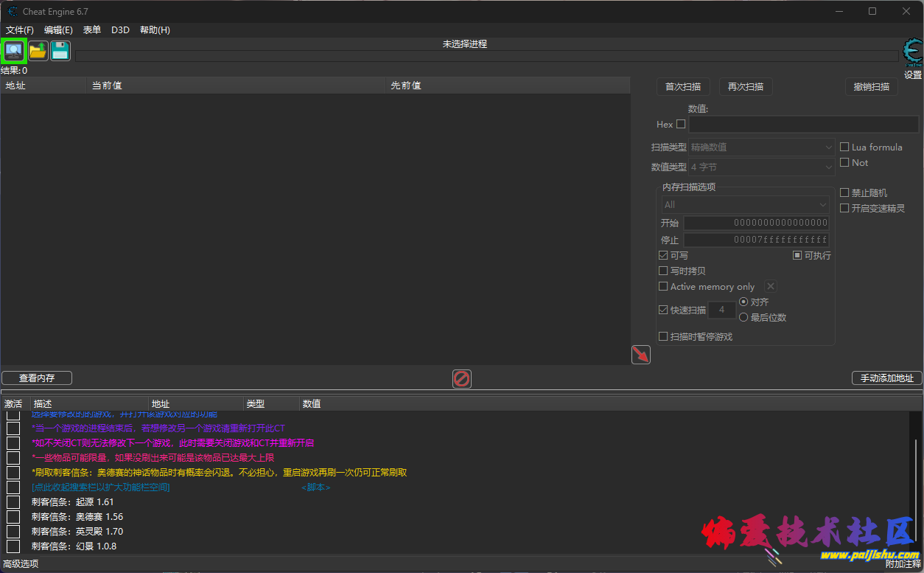Open the 文件(F) menu
The width and height of the screenshot is (924, 573).
click(19, 29)
